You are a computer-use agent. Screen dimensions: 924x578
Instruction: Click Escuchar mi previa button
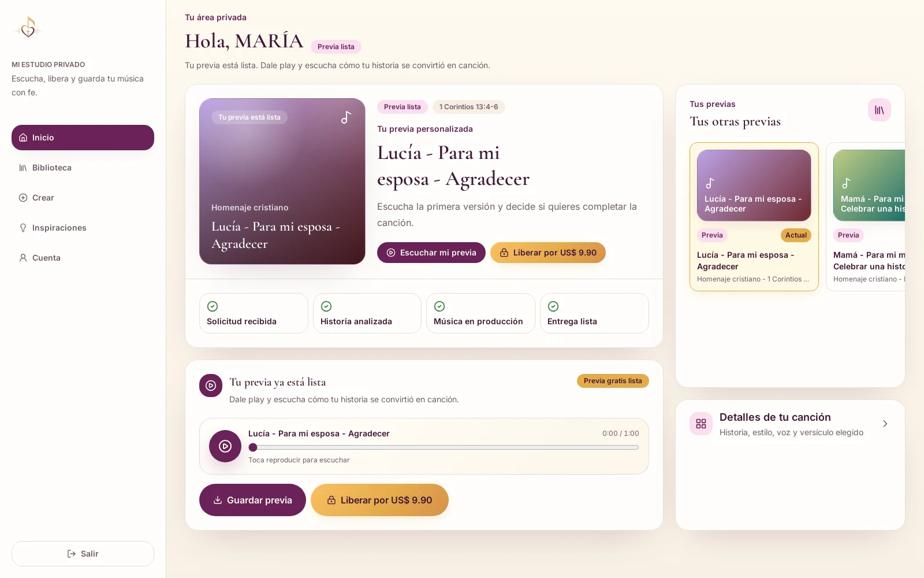point(431,253)
